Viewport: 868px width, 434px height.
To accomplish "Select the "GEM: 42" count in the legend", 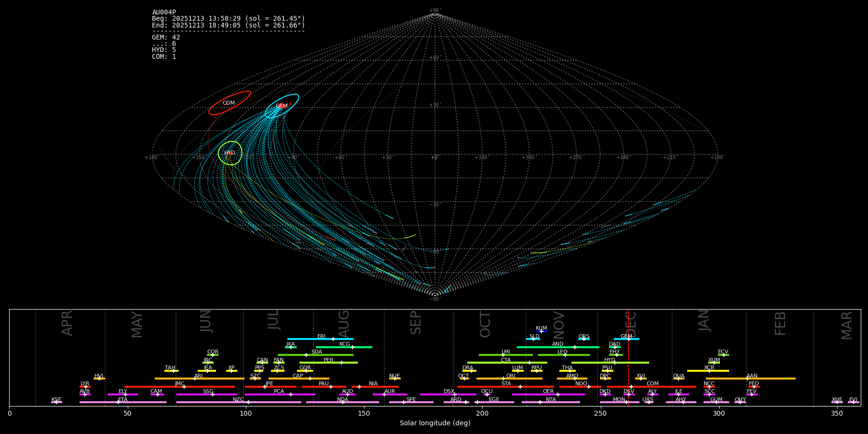I will (166, 38).
